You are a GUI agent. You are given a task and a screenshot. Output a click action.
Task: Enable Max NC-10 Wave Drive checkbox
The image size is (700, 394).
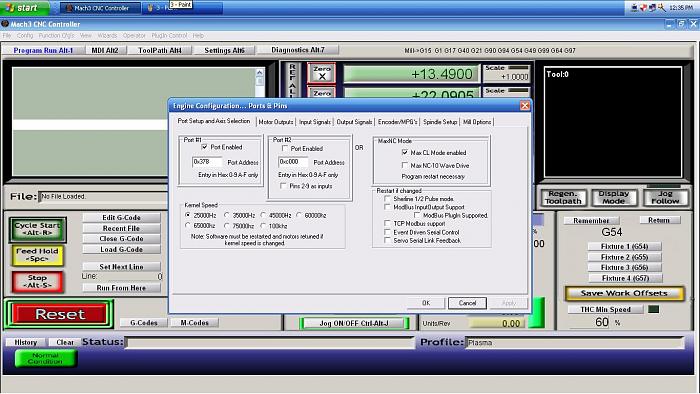click(404, 165)
